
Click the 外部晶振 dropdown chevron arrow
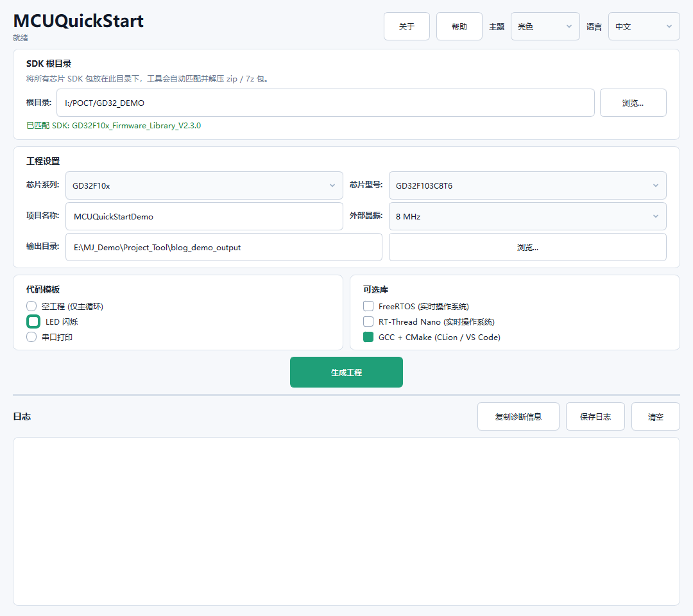[656, 216]
